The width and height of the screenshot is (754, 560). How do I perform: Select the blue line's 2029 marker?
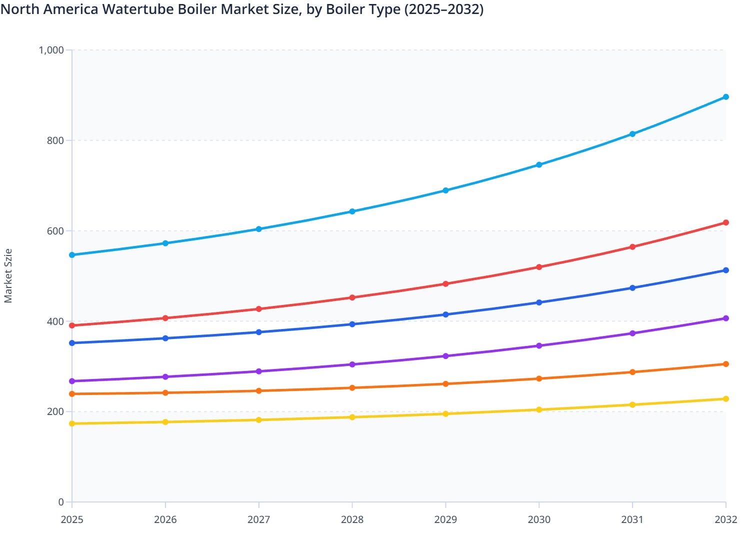click(x=445, y=314)
